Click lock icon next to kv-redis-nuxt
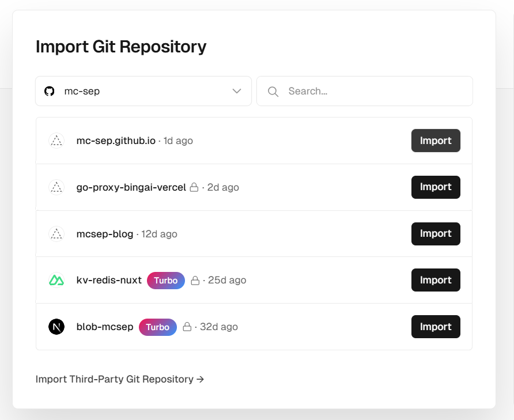514x420 pixels. tap(195, 281)
